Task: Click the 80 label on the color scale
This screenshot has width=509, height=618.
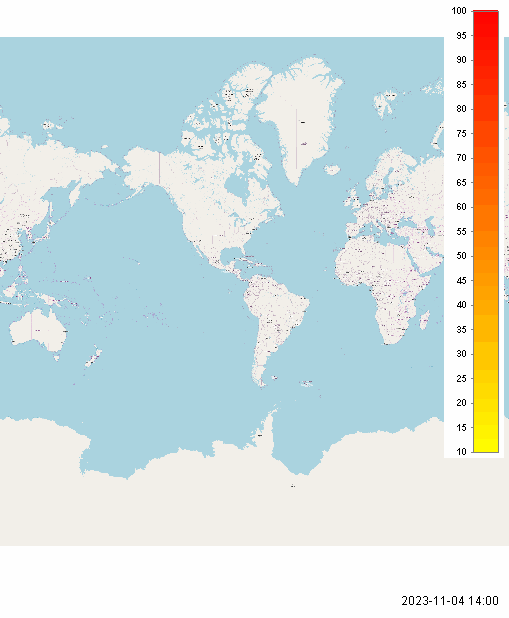Action: click(x=461, y=109)
